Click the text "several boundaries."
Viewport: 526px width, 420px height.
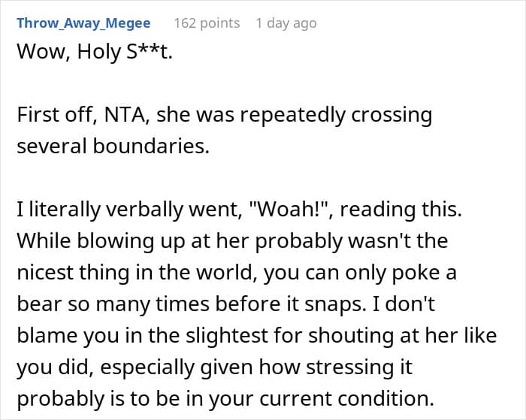pyautogui.click(x=113, y=147)
